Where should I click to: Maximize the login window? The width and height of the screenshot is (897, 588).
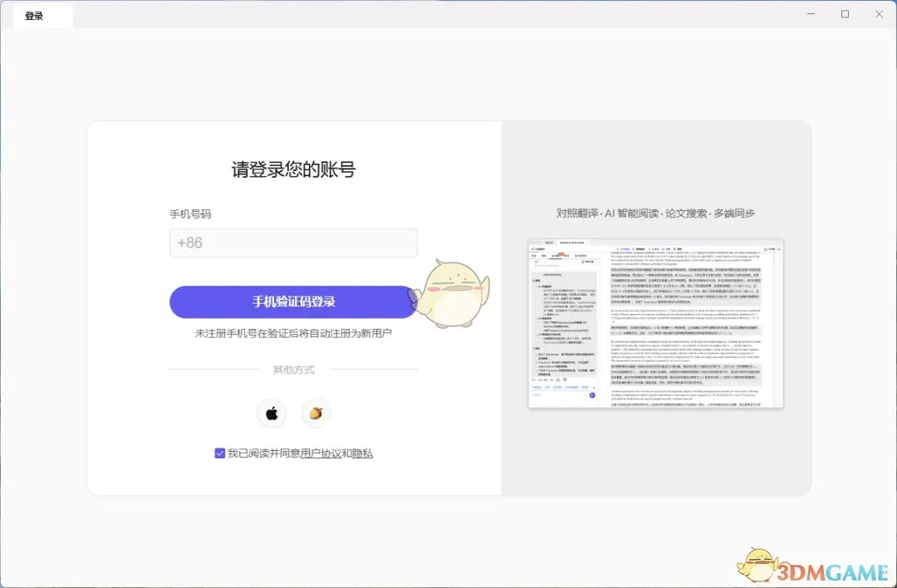pyautogui.click(x=845, y=14)
